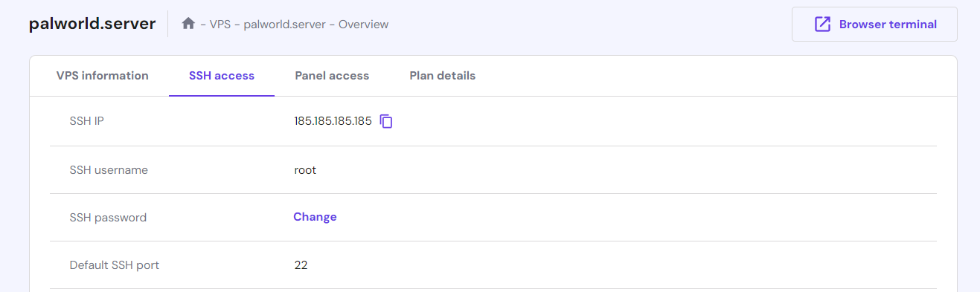The height and width of the screenshot is (292, 980).
Task: Click the VPS breadcrumb link
Action: pyautogui.click(x=220, y=25)
